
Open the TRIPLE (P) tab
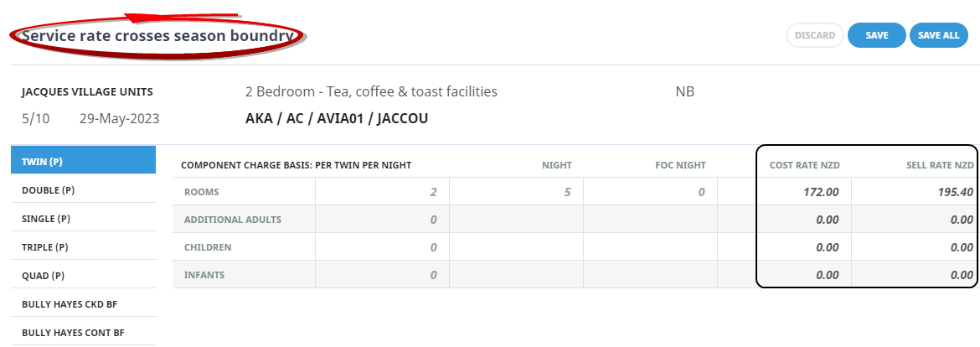pyautogui.click(x=83, y=246)
